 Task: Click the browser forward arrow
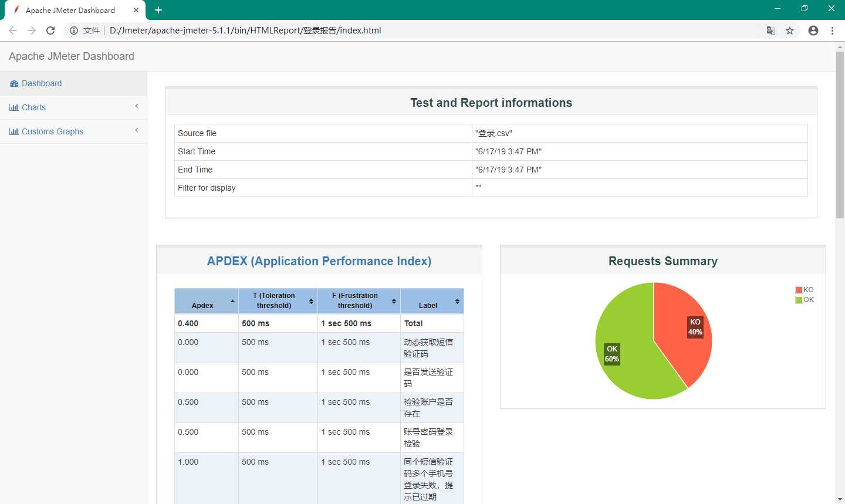click(32, 31)
